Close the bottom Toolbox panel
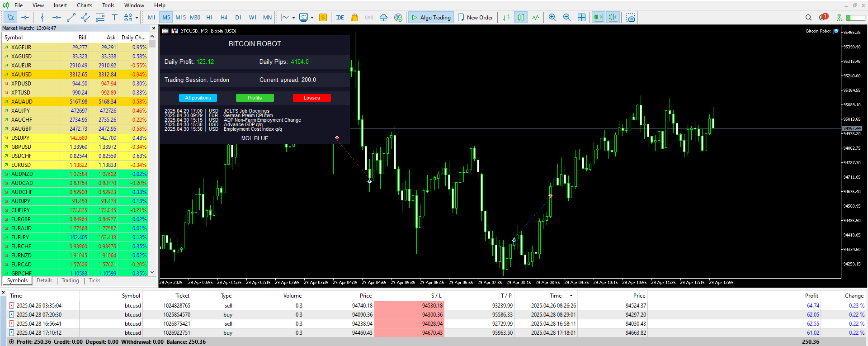The image size is (868, 346). [3, 293]
